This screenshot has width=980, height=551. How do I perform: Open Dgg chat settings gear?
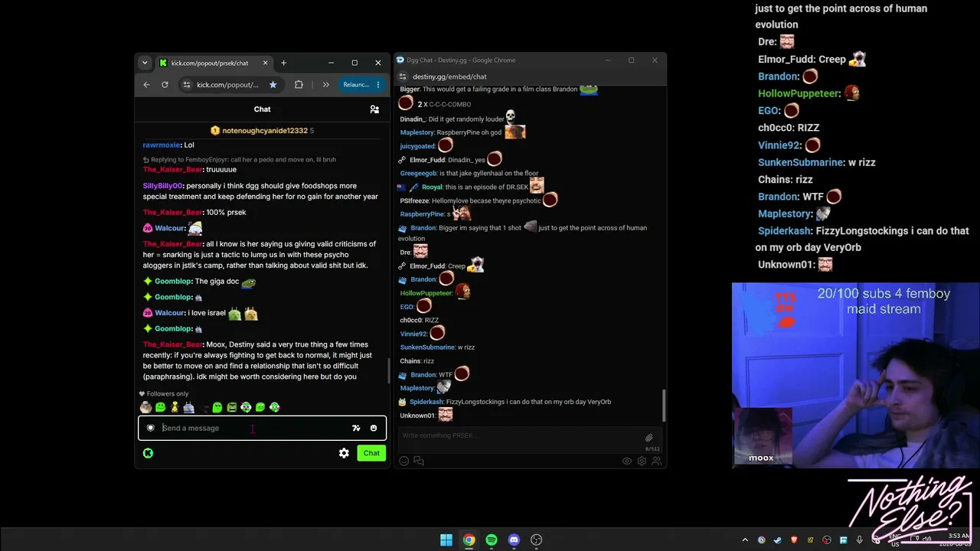(642, 461)
